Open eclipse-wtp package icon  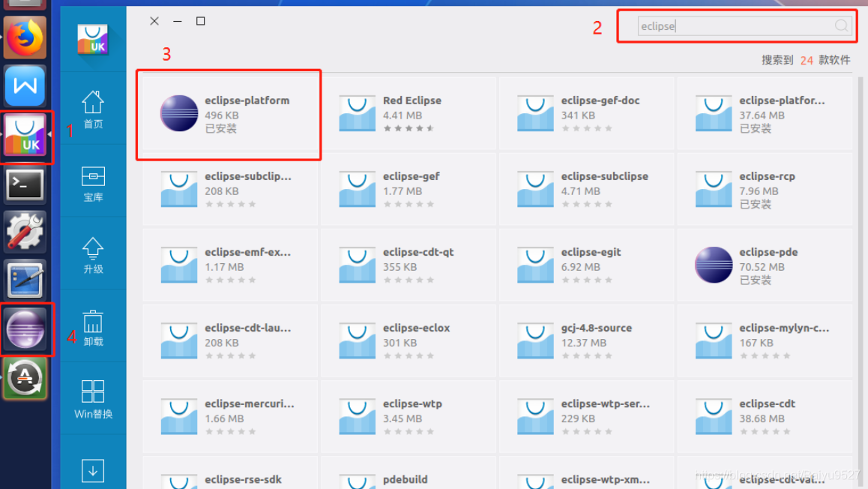point(357,416)
